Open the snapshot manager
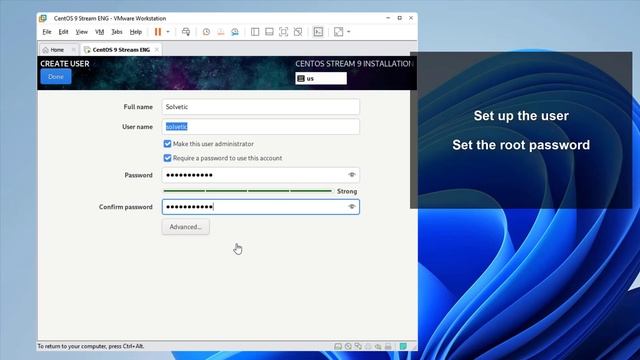 (x=235, y=32)
